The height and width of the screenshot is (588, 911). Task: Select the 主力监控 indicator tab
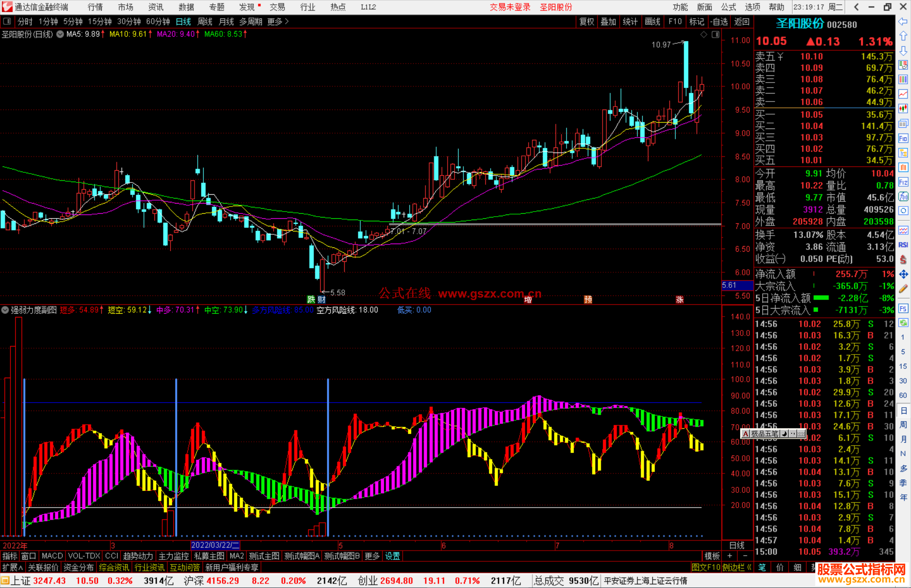[174, 556]
